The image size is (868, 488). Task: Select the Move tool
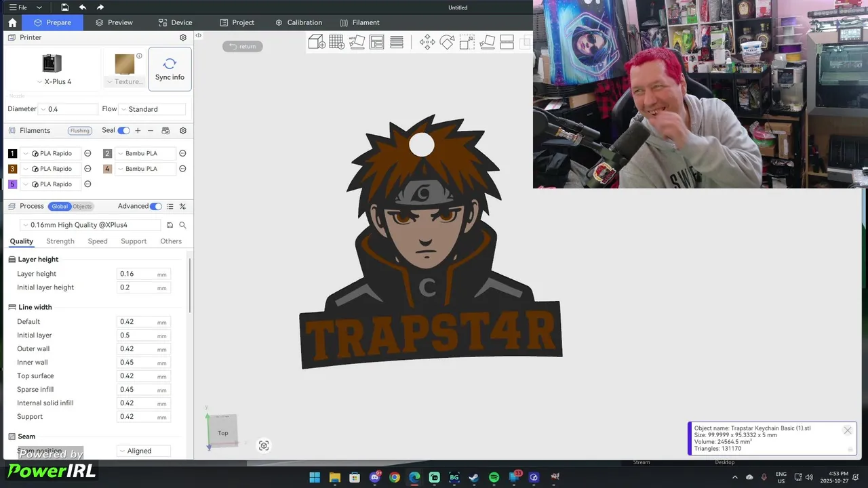click(427, 42)
